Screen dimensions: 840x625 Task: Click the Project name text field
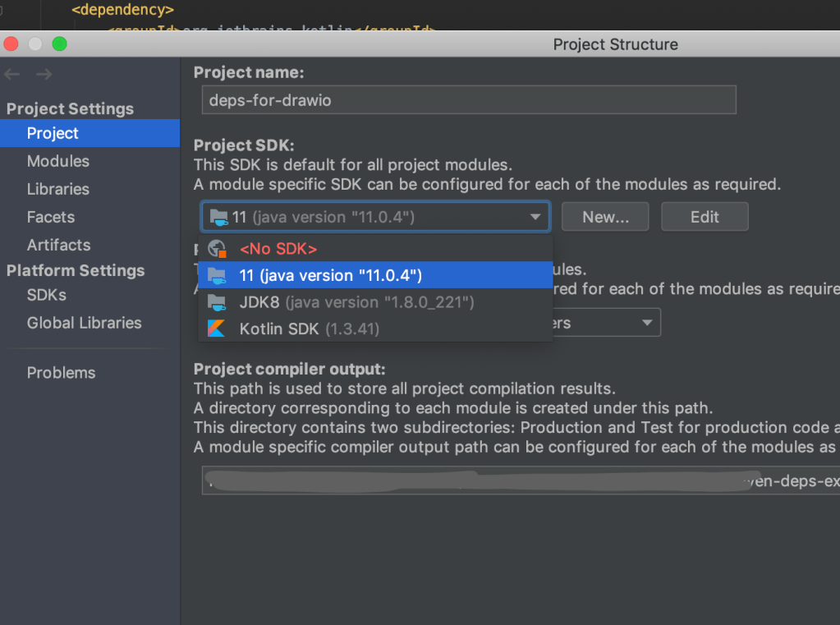pyautogui.click(x=468, y=100)
